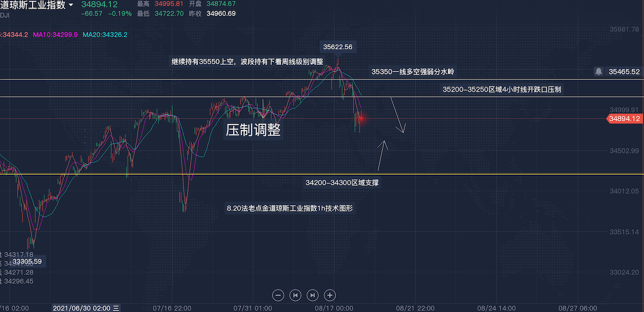Click the MA20 indicator label

pos(105,35)
